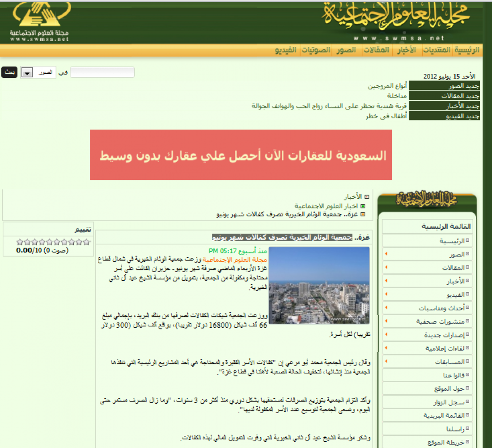Select the جديد الفيديو label
The image size is (492, 448).
coord(444,116)
